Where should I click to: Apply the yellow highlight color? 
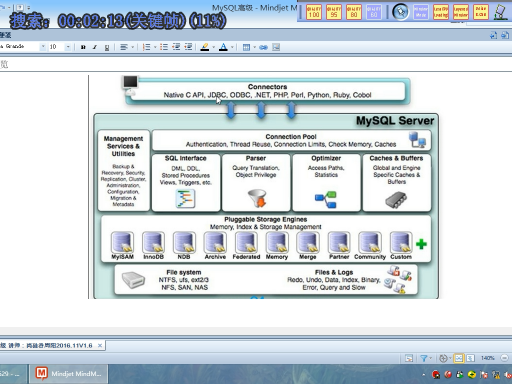[205, 47]
